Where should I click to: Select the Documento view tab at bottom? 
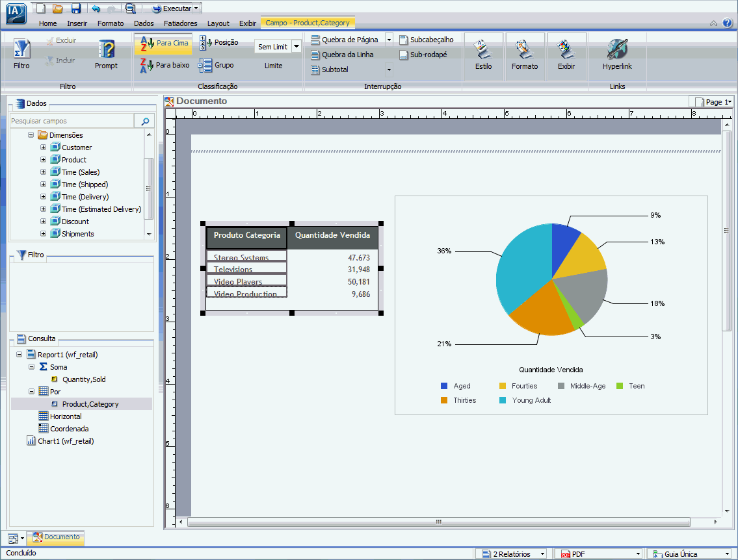point(56,537)
